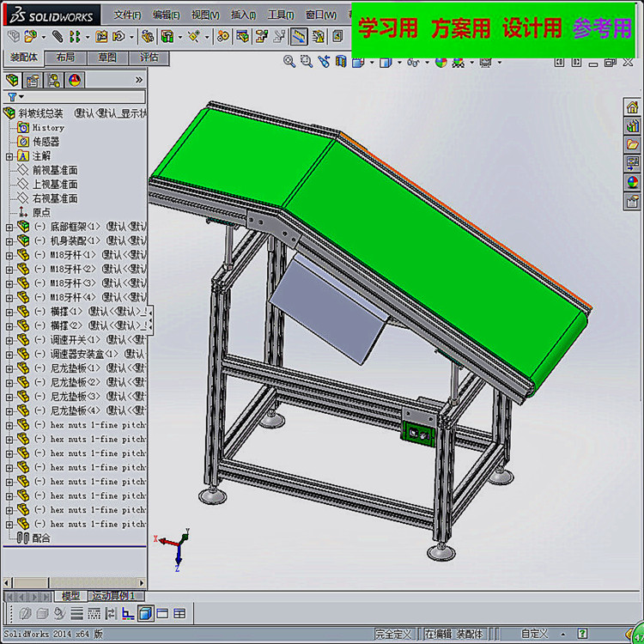
Task: Open the 文件(F) menu
Action: point(127,15)
